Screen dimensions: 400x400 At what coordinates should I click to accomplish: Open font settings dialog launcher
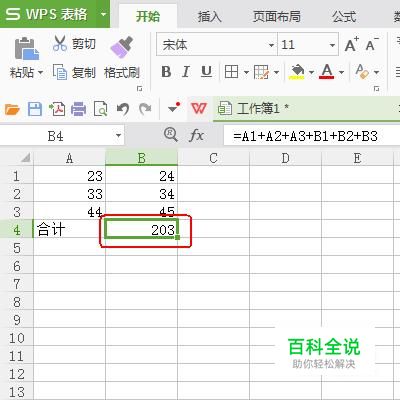pos(377,89)
